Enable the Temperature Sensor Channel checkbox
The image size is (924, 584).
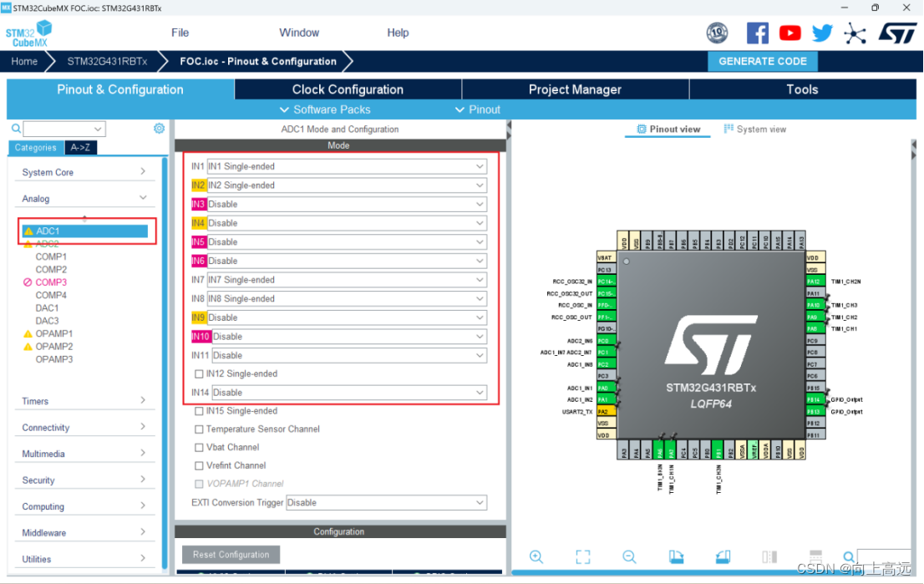pos(199,429)
